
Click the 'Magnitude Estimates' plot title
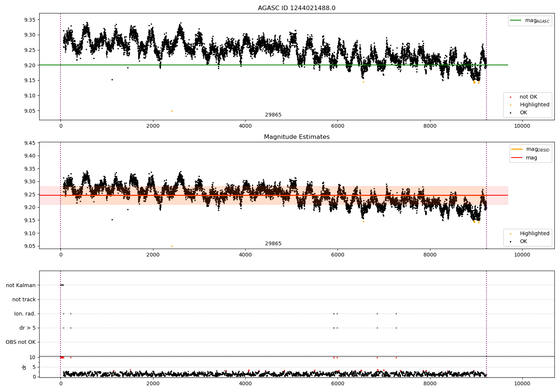click(296, 137)
